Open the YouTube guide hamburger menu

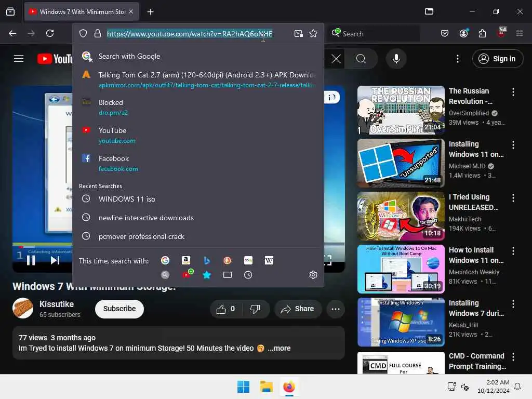19,59
